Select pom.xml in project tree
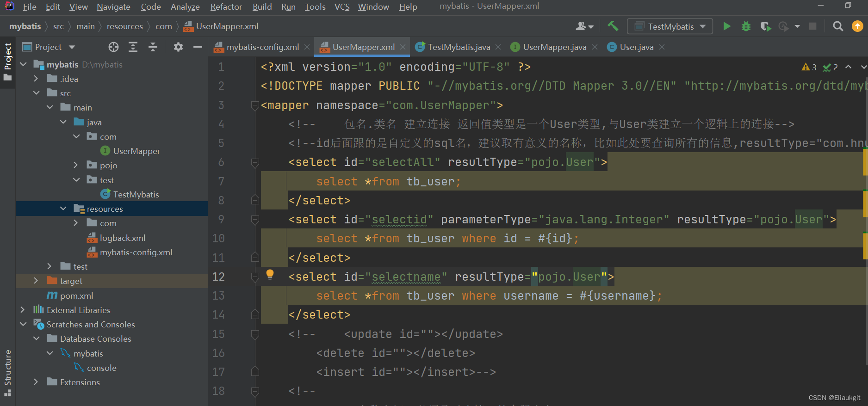868x406 pixels. click(76, 295)
